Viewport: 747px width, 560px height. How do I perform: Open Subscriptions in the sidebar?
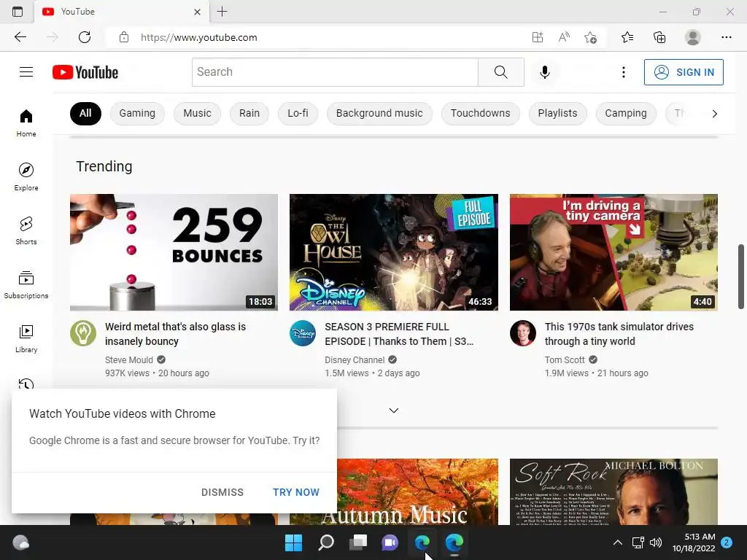coord(26,285)
